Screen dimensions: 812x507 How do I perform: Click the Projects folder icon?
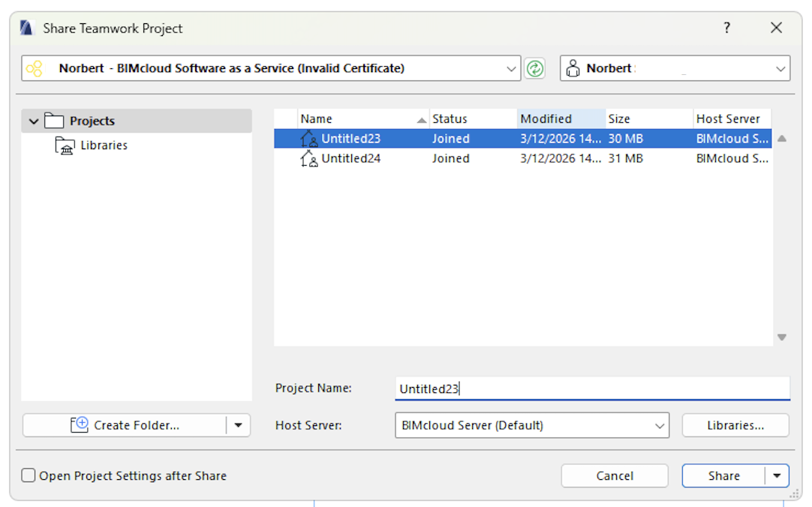click(54, 121)
